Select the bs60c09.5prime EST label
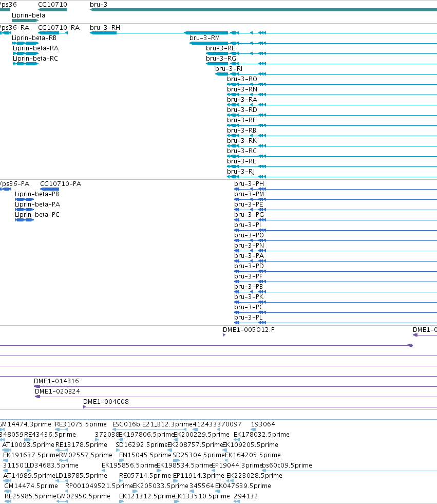The height and width of the screenshot is (504, 437). pyautogui.click(x=287, y=465)
